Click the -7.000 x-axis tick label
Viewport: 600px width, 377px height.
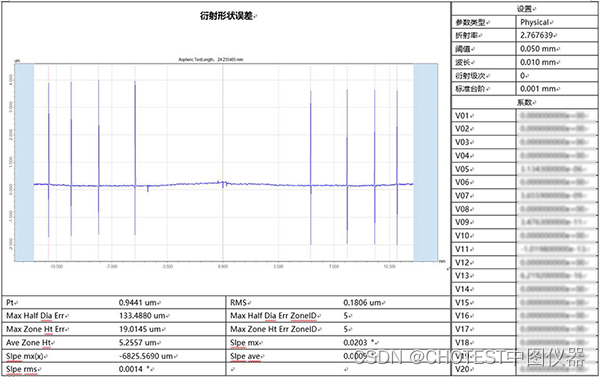[x=111, y=266]
